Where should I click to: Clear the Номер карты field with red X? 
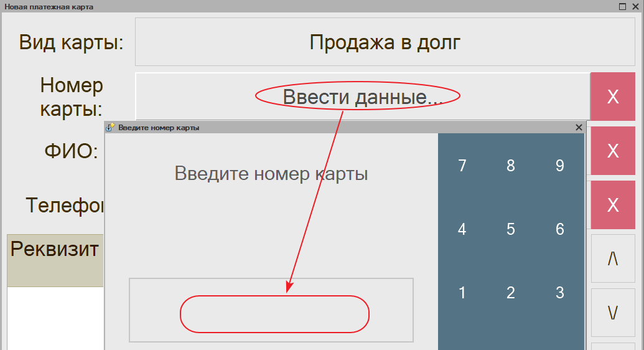pyautogui.click(x=612, y=97)
